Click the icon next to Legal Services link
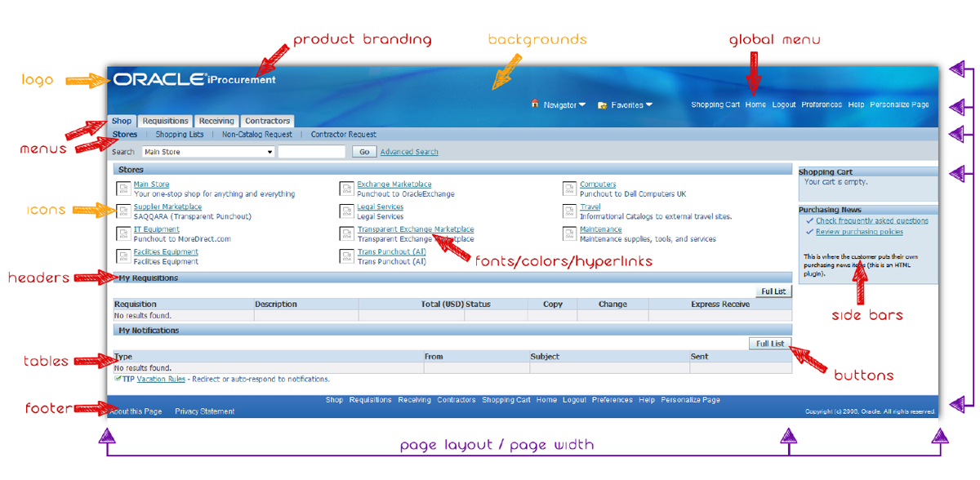This screenshot has height=480, width=980. tap(346, 211)
